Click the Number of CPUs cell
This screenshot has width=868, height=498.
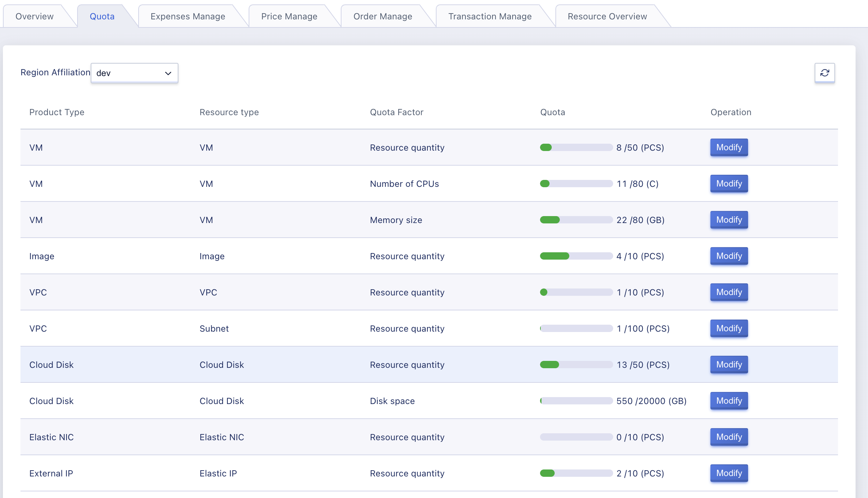(x=404, y=184)
